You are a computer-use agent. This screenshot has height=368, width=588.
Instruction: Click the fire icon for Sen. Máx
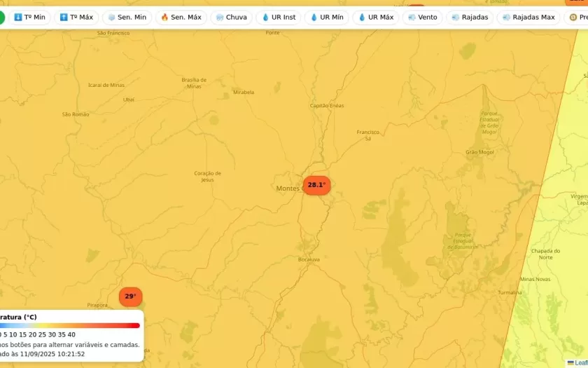[164, 18]
